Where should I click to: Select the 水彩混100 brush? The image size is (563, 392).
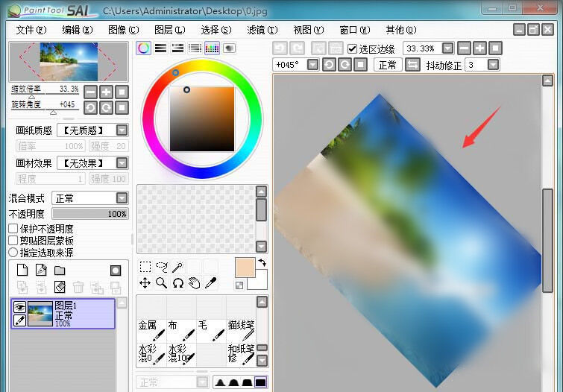[x=181, y=355]
